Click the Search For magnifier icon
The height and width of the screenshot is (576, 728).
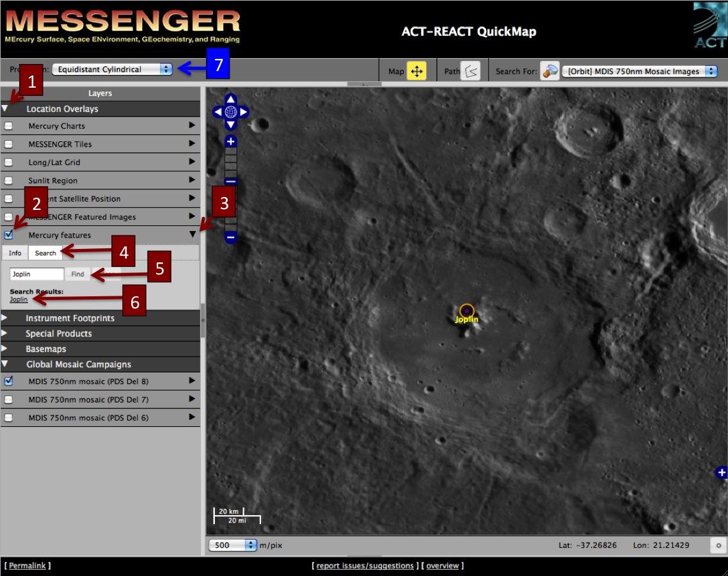click(x=550, y=71)
